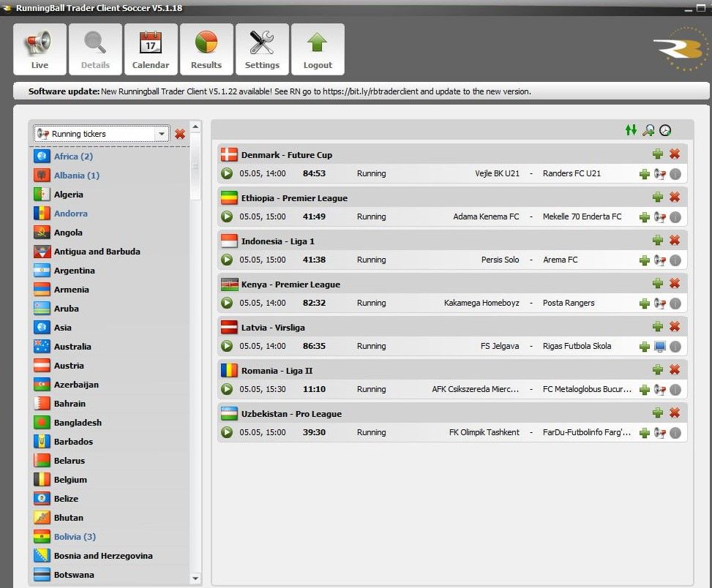Play the Adama Kenema FC match
Image resolution: width=712 pixels, height=588 pixels.
click(x=227, y=216)
